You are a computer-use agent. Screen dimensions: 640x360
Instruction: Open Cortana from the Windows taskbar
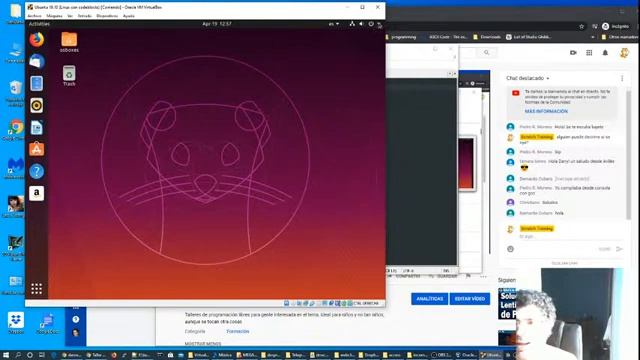[30, 355]
